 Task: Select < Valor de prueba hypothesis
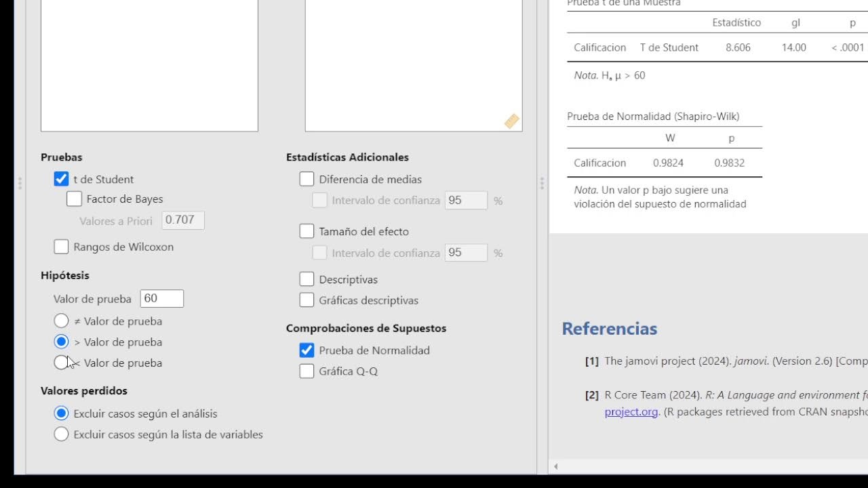click(x=61, y=363)
